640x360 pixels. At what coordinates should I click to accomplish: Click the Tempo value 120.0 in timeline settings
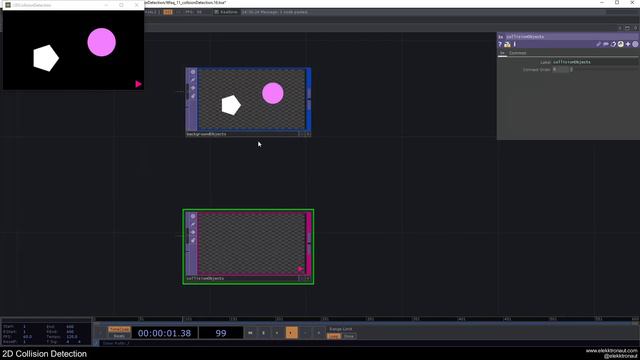click(72, 337)
